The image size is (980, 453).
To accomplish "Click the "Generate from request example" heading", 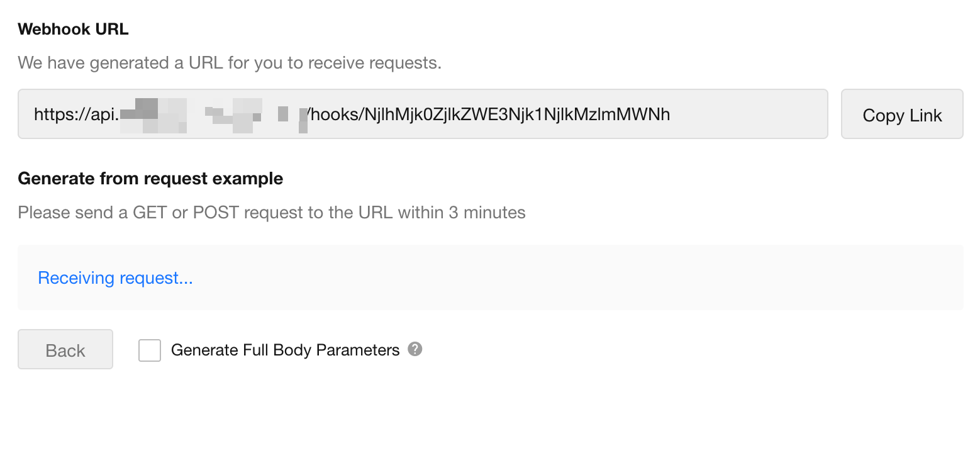I will (x=150, y=179).
